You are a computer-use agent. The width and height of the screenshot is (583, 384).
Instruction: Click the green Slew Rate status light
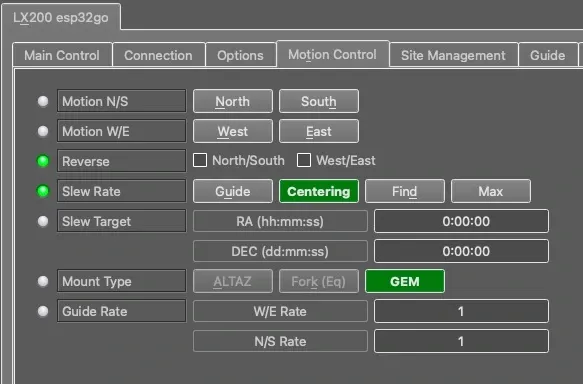coord(43,191)
